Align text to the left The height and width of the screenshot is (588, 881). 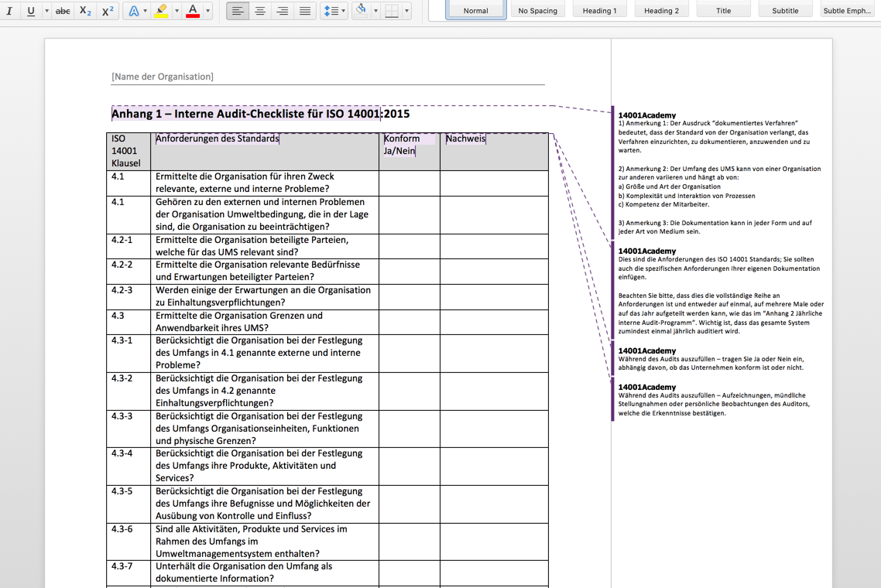(238, 11)
